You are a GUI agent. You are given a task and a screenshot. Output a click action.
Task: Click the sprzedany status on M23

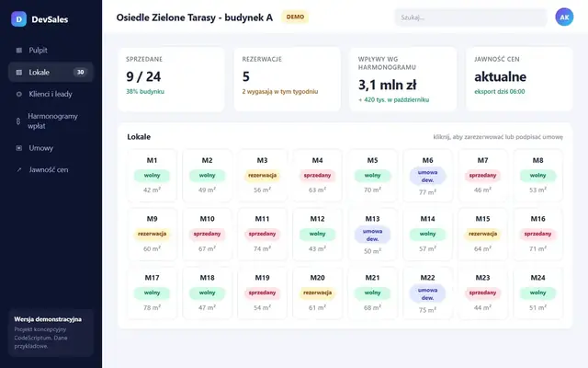[x=482, y=293]
